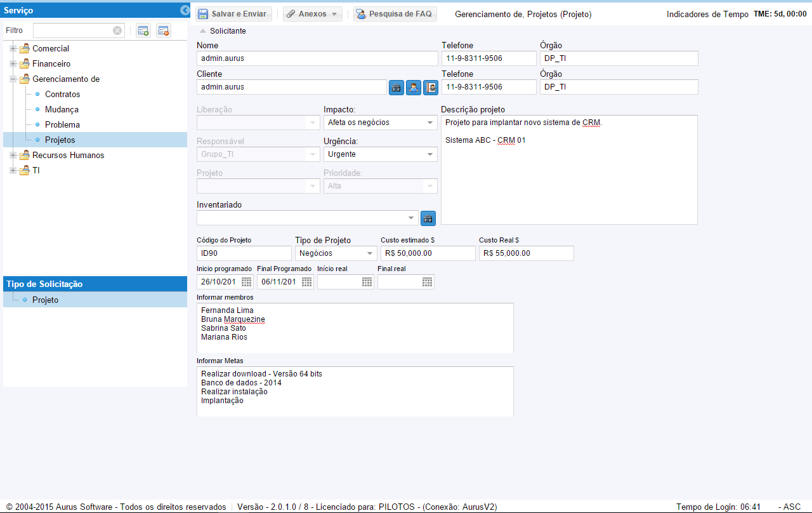Click the Nome field
Image resolution: width=812 pixels, height=513 pixels.
click(317, 58)
